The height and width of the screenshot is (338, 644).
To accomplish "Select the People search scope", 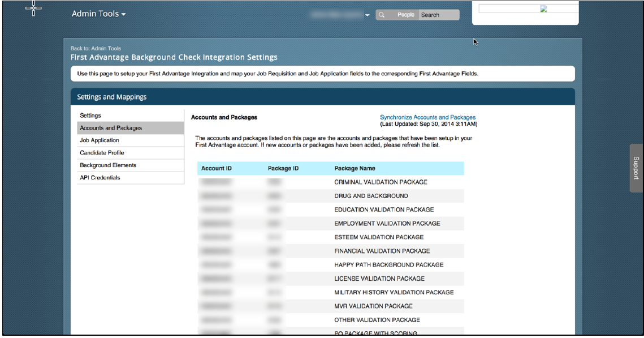I will (406, 15).
